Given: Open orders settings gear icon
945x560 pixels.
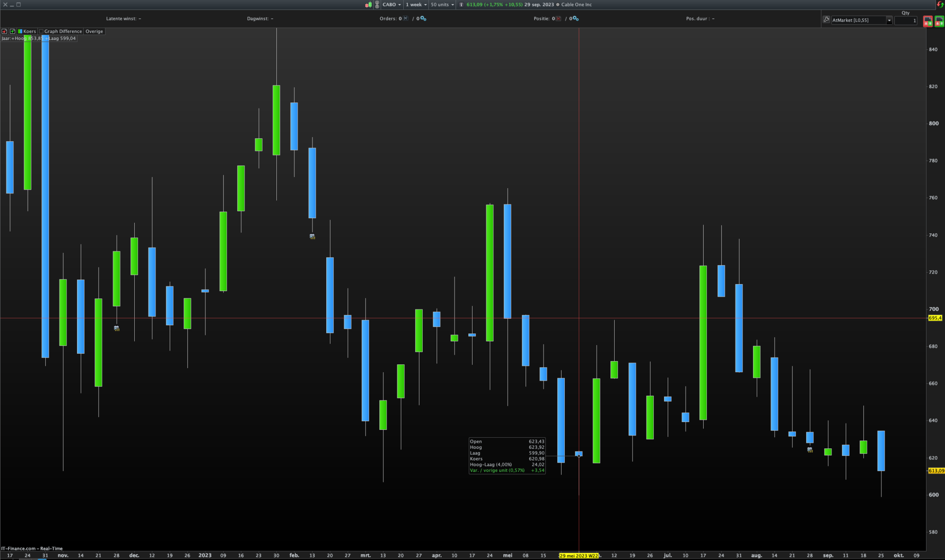Looking at the screenshot, I should coord(423,18).
